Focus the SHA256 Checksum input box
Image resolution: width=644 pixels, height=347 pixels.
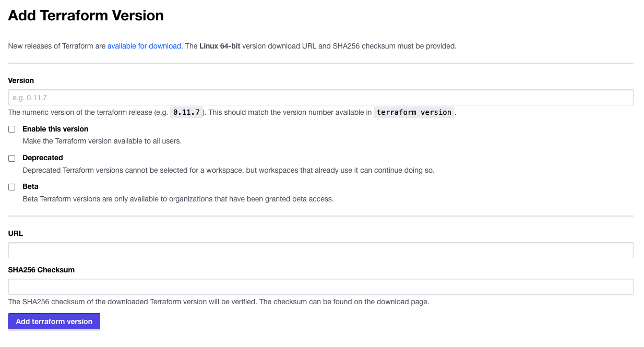320,287
